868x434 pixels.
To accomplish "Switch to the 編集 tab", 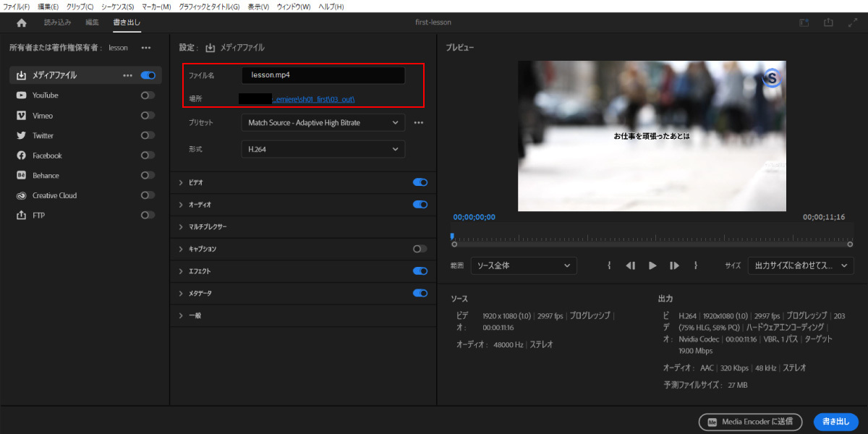I will point(93,22).
